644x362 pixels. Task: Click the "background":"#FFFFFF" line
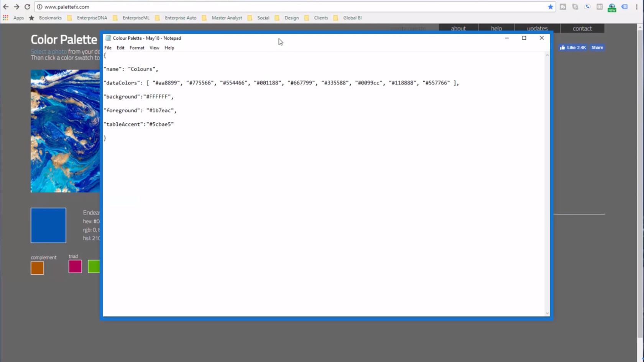click(x=138, y=97)
